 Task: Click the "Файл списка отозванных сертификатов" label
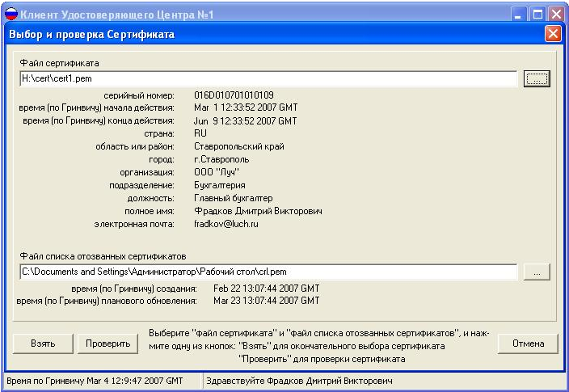pyautogui.click(x=103, y=256)
